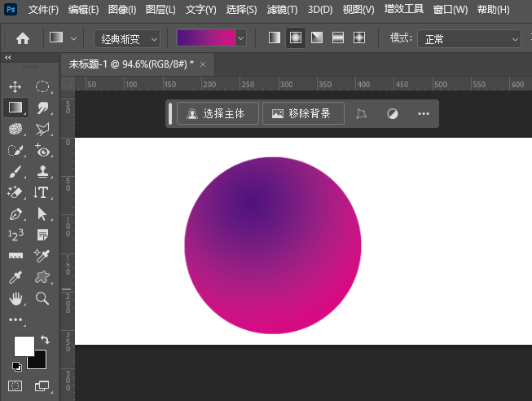Click the 选择主体 button
This screenshot has width=532, height=401.
coord(218,114)
